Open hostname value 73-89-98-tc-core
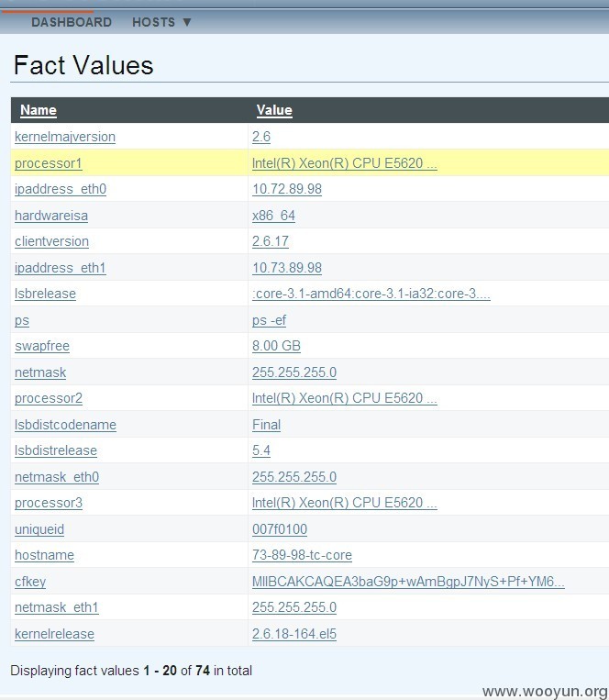Screen dimensions: 609x700 302,555
